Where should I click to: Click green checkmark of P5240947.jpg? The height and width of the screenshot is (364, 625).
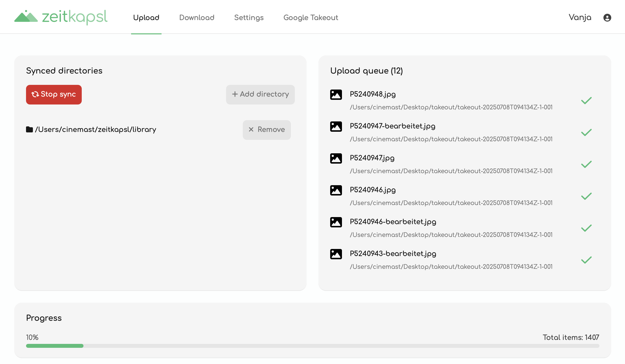pos(586,164)
